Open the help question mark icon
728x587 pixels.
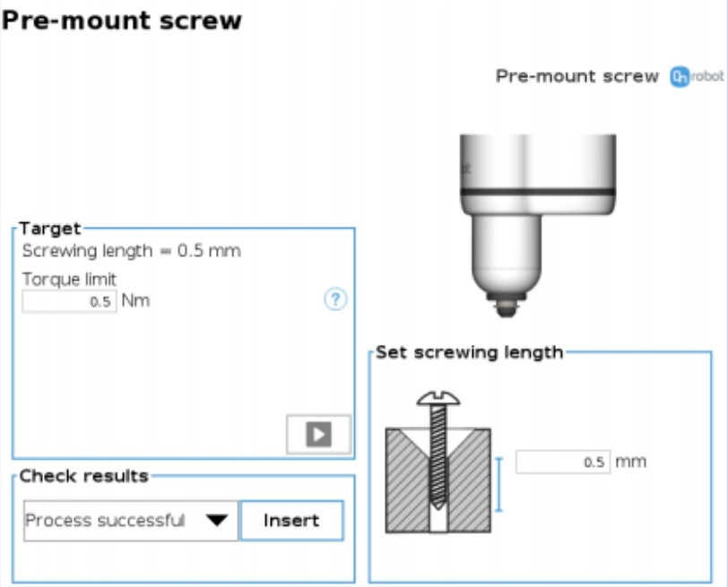(x=335, y=299)
